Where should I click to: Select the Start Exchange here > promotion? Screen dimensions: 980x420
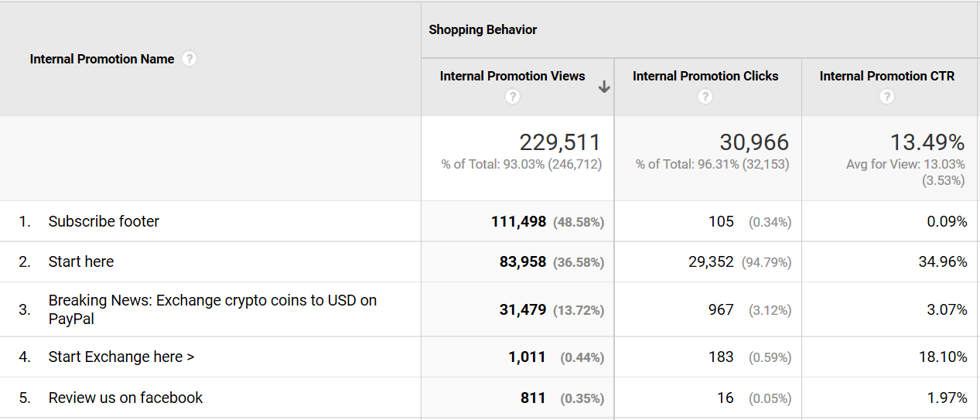click(121, 357)
